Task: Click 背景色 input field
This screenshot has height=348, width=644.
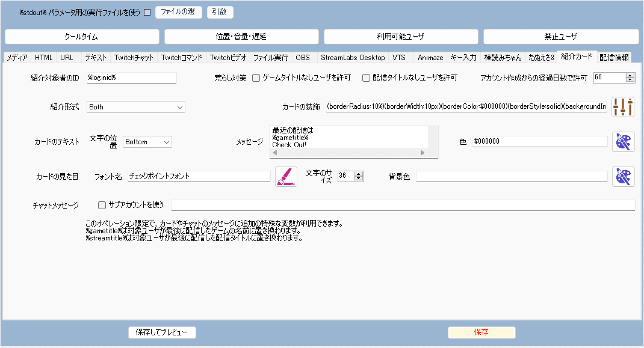Action: (x=512, y=177)
